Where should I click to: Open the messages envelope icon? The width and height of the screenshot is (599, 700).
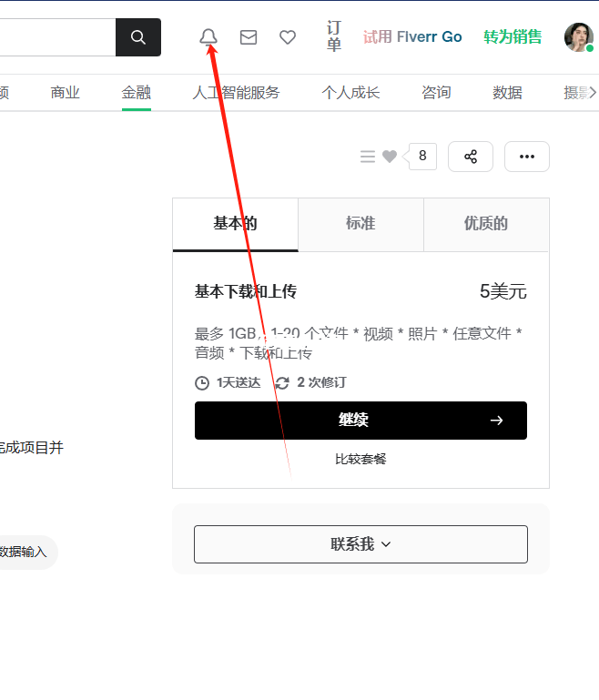249,37
